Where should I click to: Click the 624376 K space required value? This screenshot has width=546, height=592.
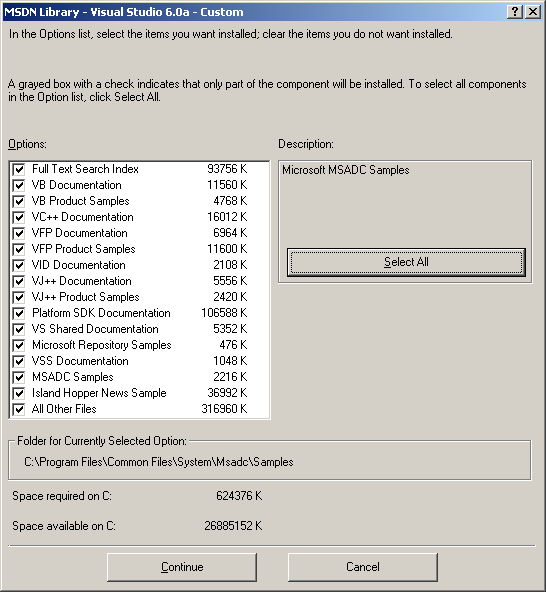tap(239, 496)
